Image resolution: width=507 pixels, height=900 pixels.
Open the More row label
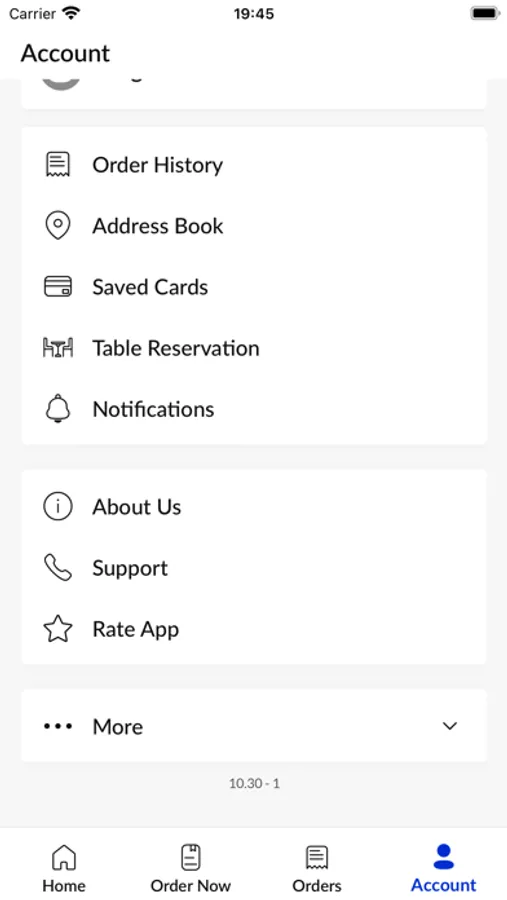[118, 727]
